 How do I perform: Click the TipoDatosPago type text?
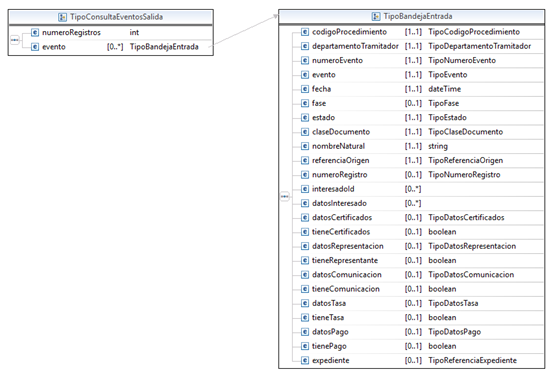pyautogui.click(x=454, y=332)
